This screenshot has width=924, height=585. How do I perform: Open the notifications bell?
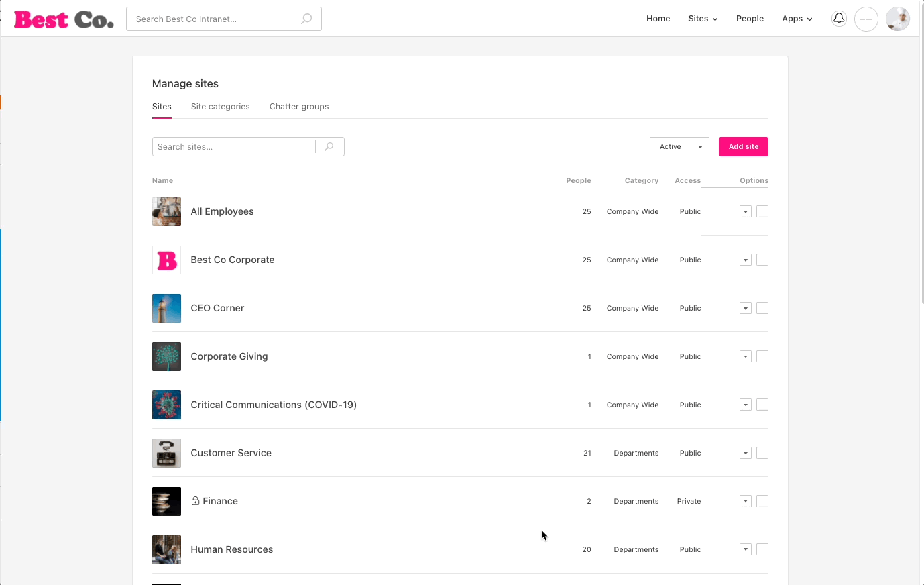[x=838, y=19]
